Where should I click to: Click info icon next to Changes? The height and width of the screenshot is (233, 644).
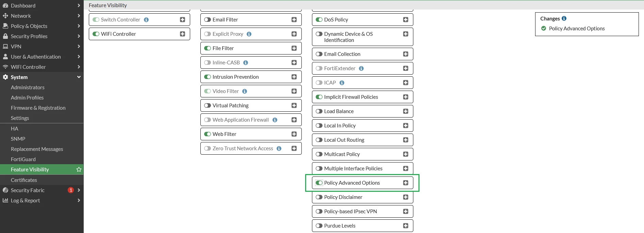pyautogui.click(x=564, y=18)
